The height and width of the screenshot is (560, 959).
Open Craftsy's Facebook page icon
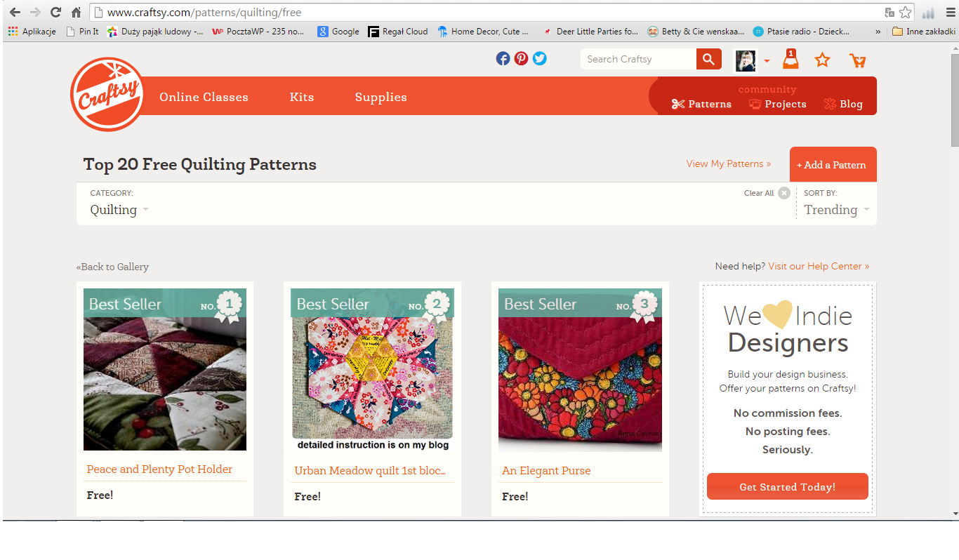(503, 59)
